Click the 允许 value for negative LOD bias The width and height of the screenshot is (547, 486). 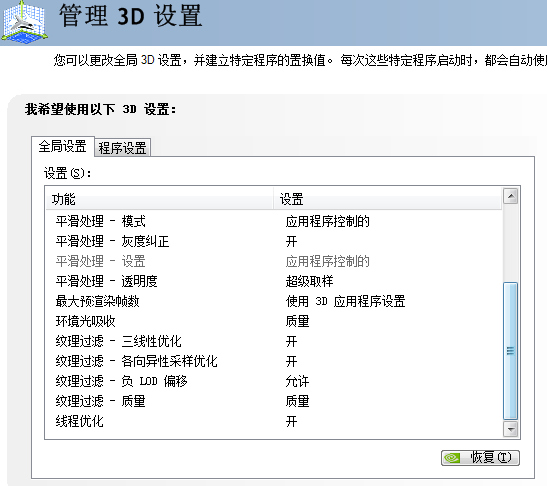pyautogui.click(x=297, y=381)
